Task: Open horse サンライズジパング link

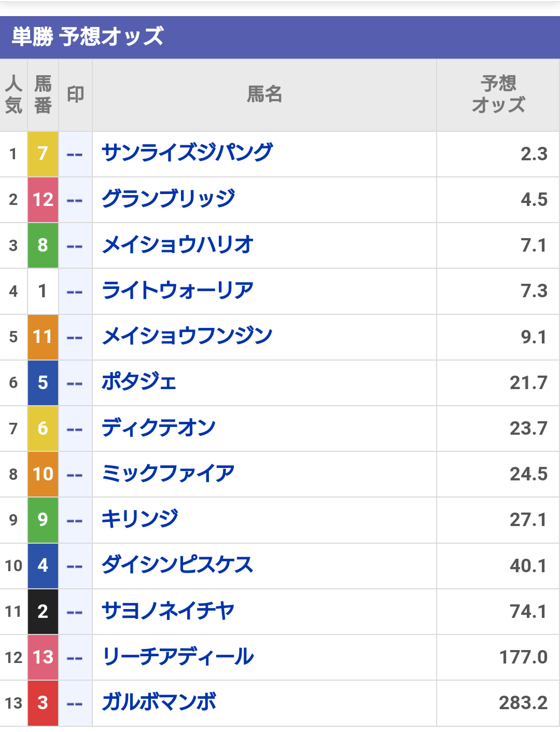Action: tap(187, 154)
